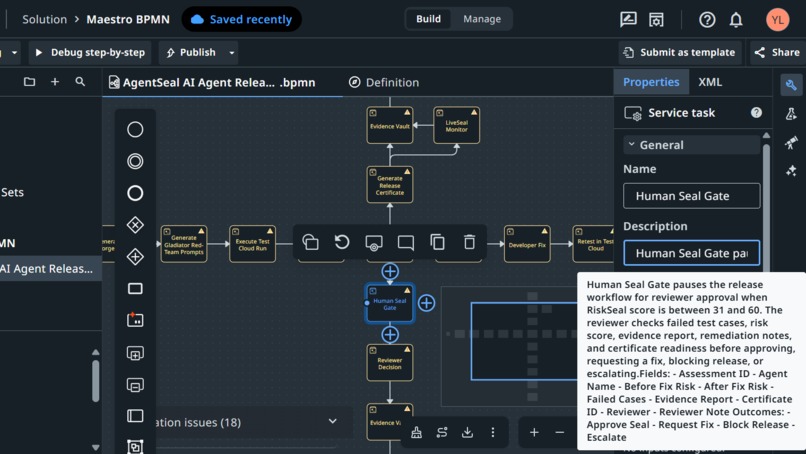Add a task rectangle from the palette
Screen dimensions: 806x454
135,288
